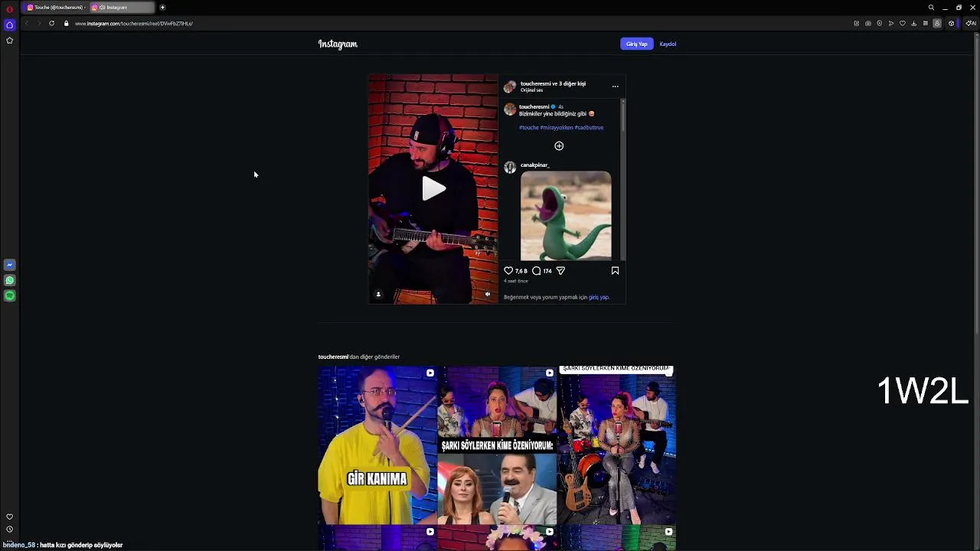Go forward in browser history
Viewport: 980px width, 551px height.
38,24
